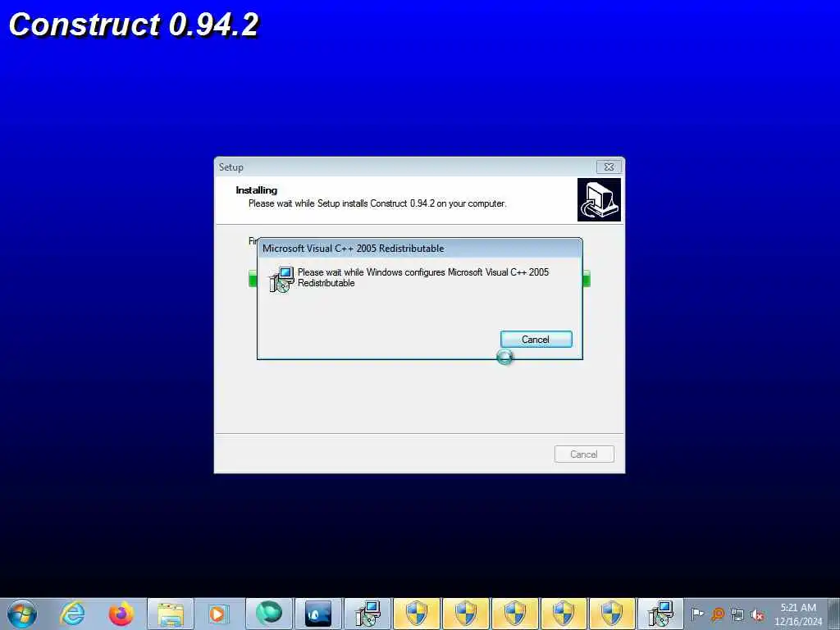
Task: Open the clock showing 5:21 AM
Action: pos(798,614)
